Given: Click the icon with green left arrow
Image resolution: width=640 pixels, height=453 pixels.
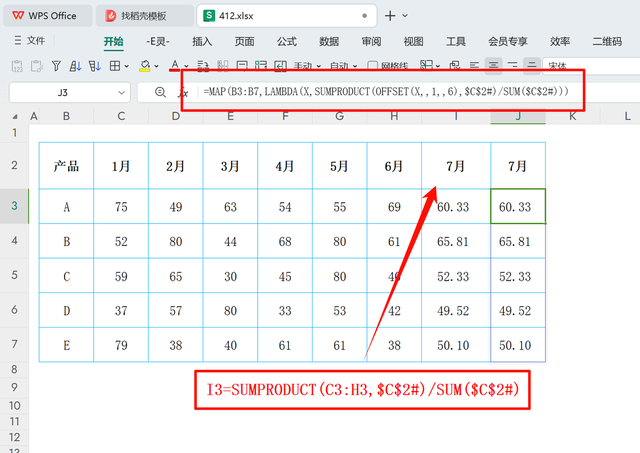Looking at the screenshot, I should (x=280, y=66).
